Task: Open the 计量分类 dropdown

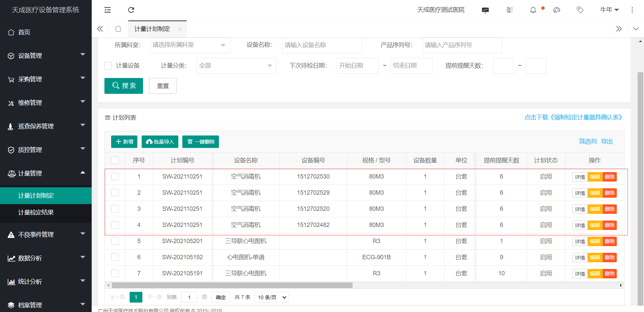Action: click(x=236, y=66)
